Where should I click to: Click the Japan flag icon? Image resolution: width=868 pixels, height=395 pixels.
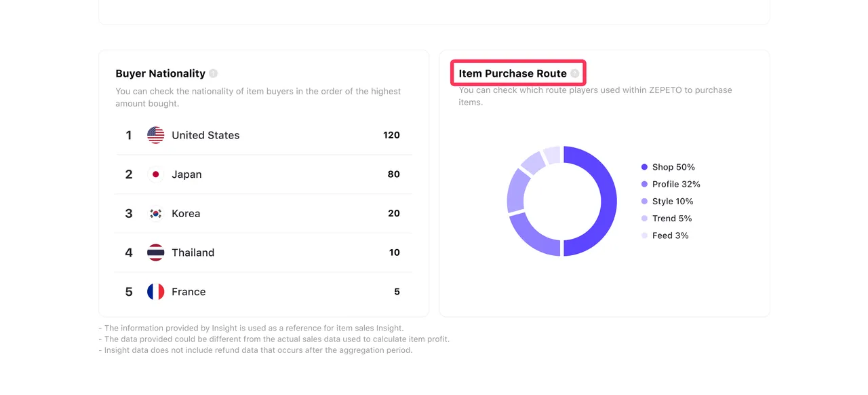point(155,174)
